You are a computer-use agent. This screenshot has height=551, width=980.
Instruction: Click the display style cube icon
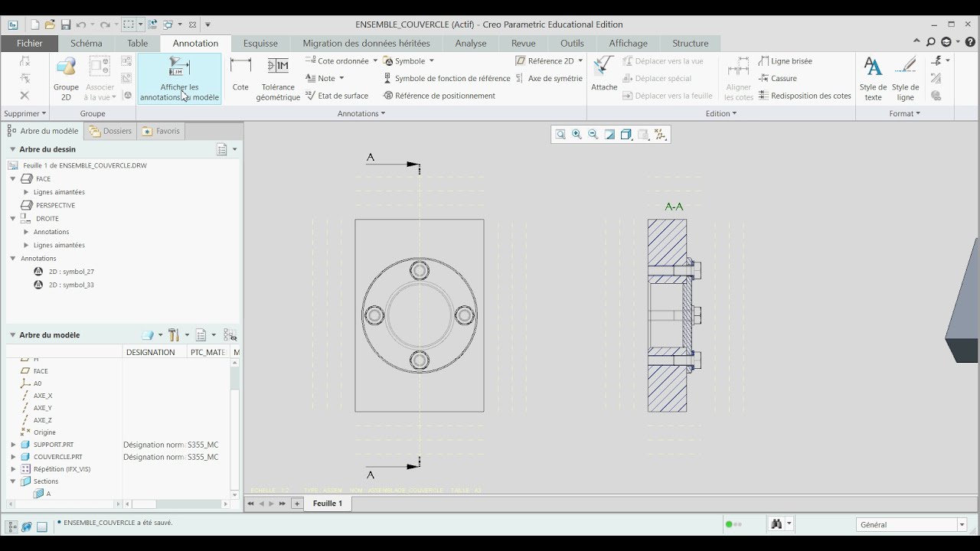click(626, 135)
